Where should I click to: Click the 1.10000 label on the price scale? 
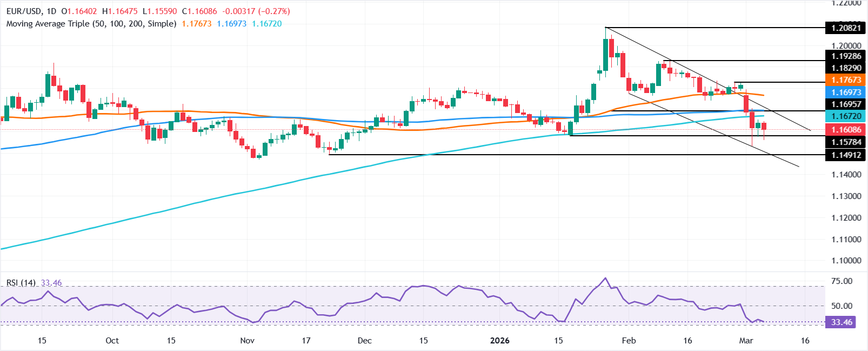846,261
